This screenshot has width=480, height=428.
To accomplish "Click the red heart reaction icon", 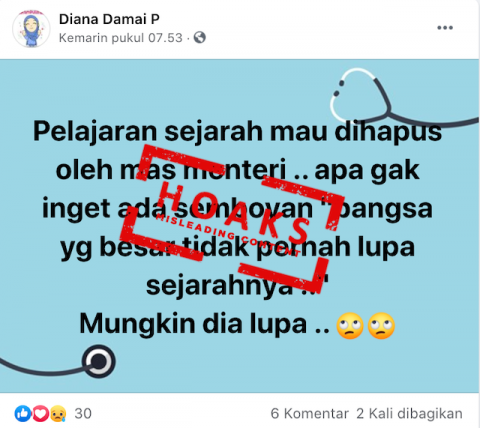I will (40, 413).
